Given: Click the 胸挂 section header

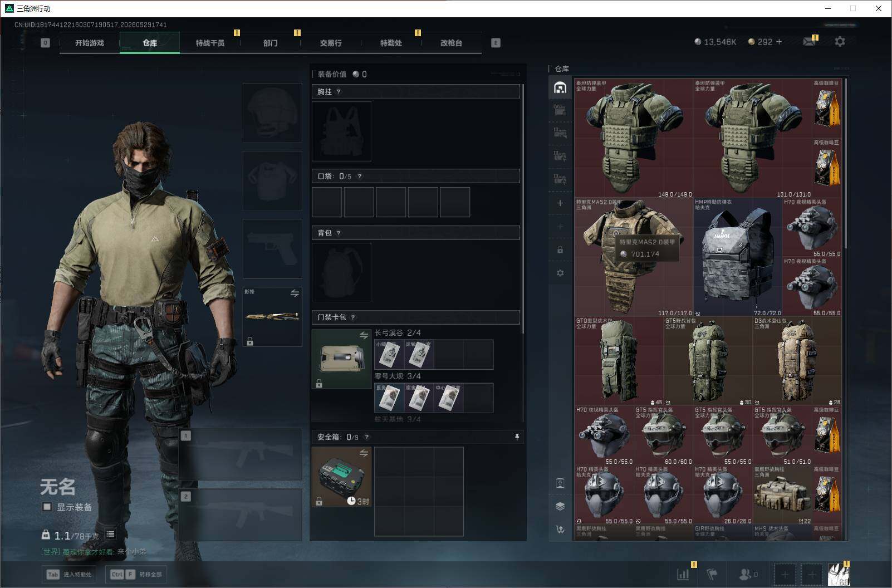Looking at the screenshot, I should pyautogui.click(x=416, y=91).
